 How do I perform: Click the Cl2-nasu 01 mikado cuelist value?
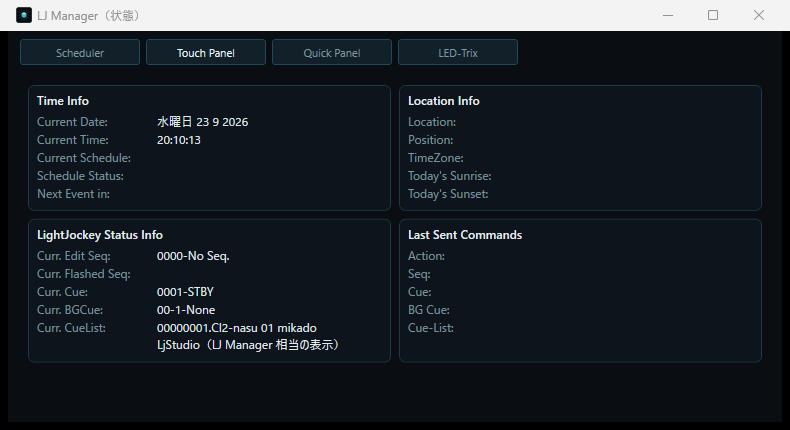pyautogui.click(x=236, y=328)
